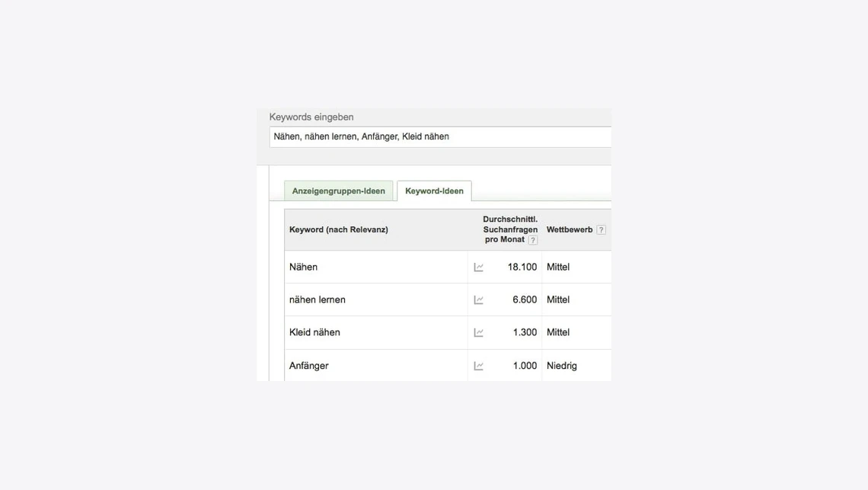
Task: Select the Nähen keyword row
Action: 304,267
